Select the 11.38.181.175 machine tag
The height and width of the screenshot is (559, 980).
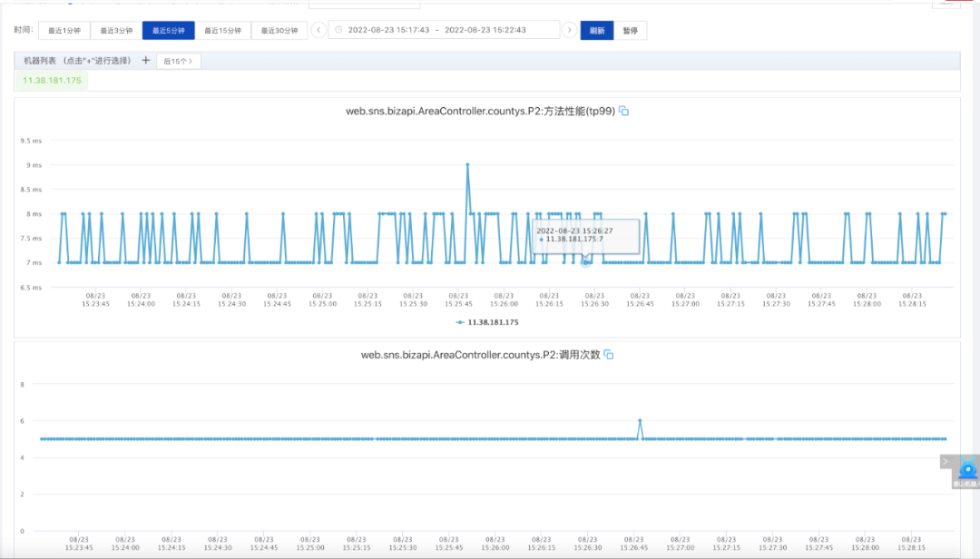click(52, 81)
